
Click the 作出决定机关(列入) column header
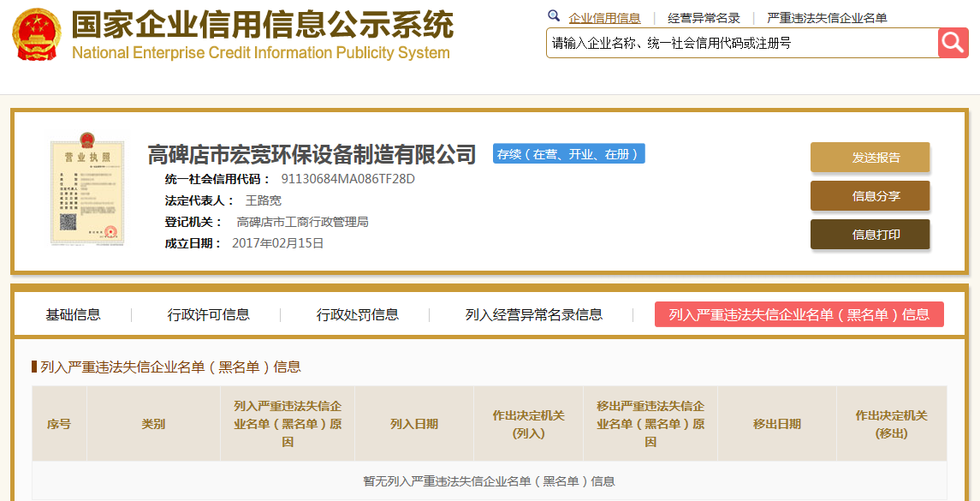tap(529, 424)
